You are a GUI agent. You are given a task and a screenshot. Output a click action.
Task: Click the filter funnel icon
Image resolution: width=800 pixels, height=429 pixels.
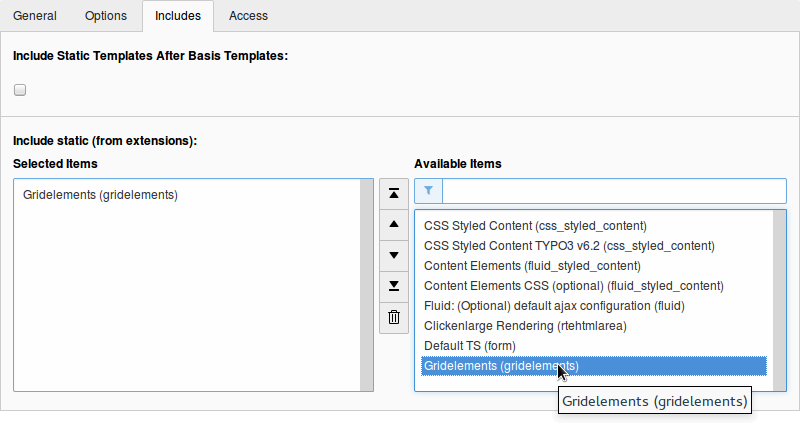pos(428,191)
